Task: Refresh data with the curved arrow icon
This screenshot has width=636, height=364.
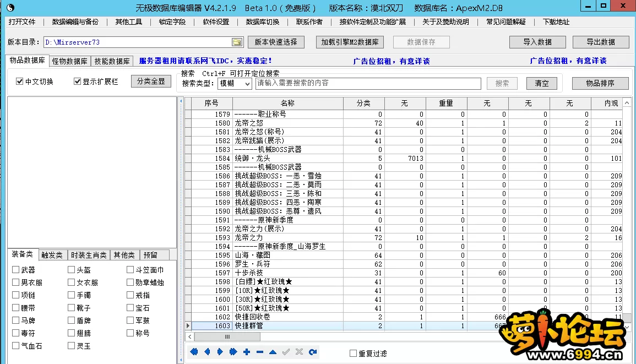Action: click(x=312, y=352)
